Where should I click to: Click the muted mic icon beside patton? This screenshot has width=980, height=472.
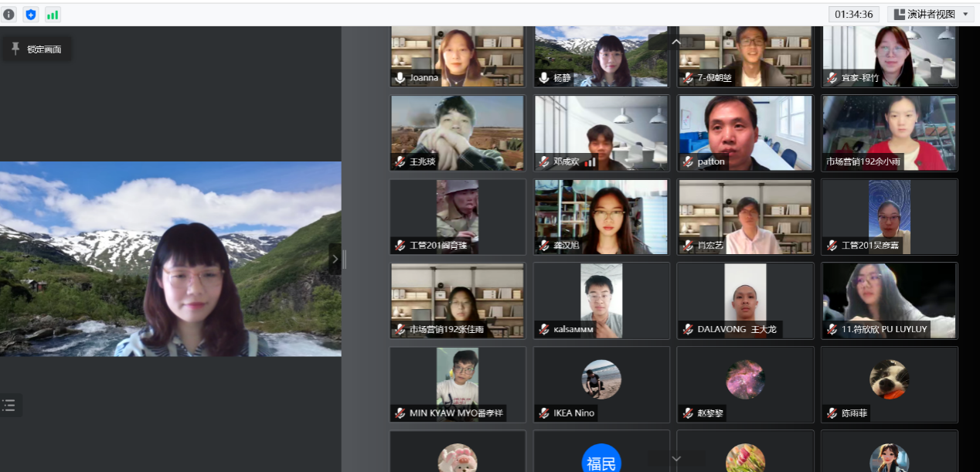click(688, 162)
